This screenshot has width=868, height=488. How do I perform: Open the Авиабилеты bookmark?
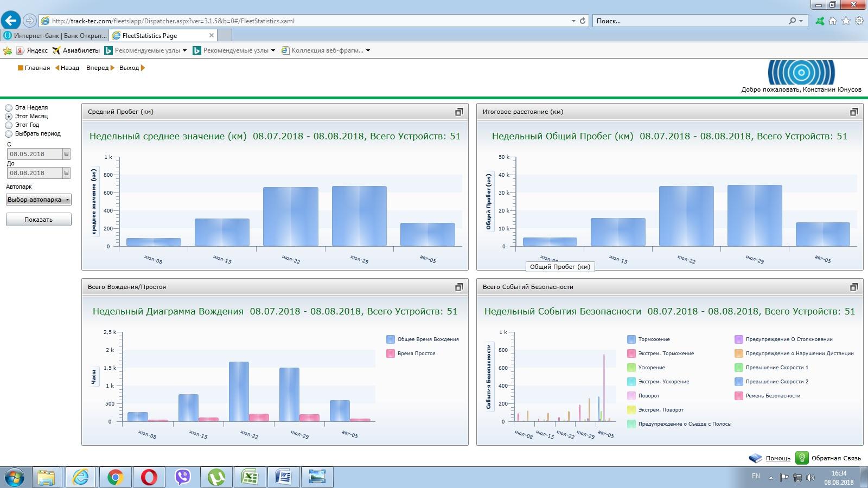(76, 50)
